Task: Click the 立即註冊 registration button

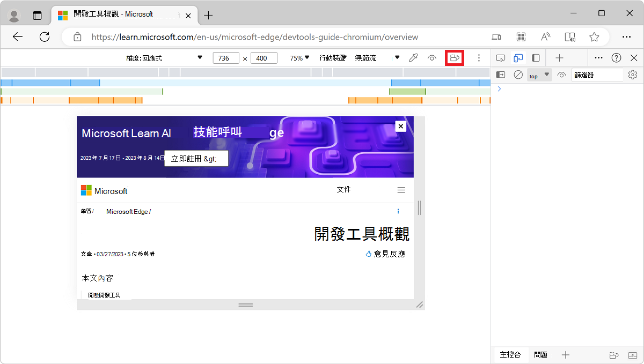Action: (196, 158)
